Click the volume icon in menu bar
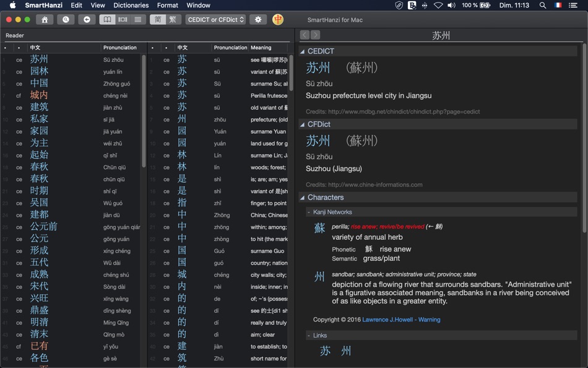588x368 pixels. pyautogui.click(x=451, y=5)
